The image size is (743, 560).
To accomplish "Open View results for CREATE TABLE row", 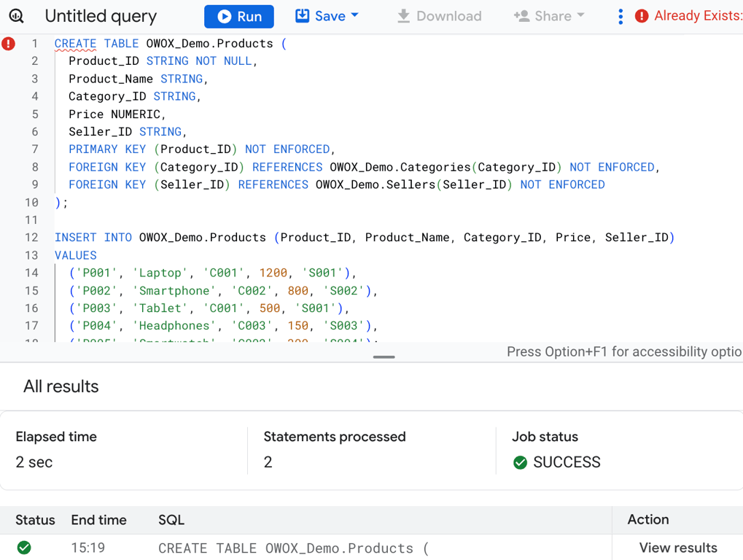I will point(678,548).
